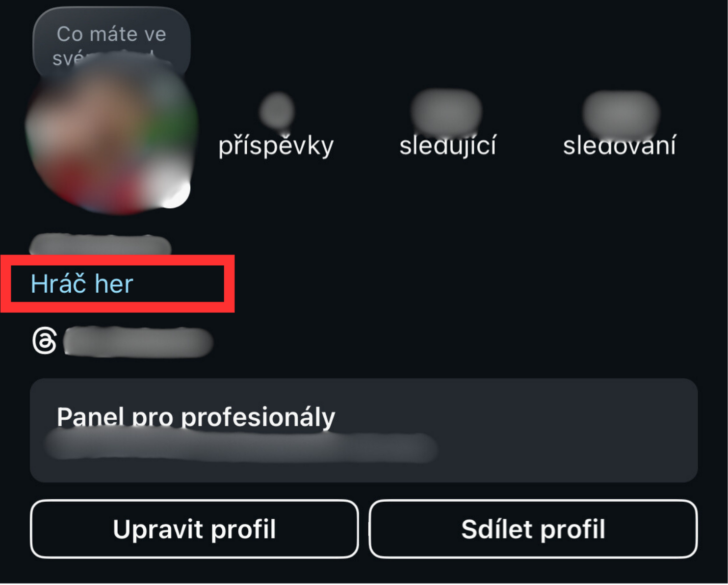The height and width of the screenshot is (585, 728).
Task: Click the 'Upravit profil' button
Action: tap(194, 529)
